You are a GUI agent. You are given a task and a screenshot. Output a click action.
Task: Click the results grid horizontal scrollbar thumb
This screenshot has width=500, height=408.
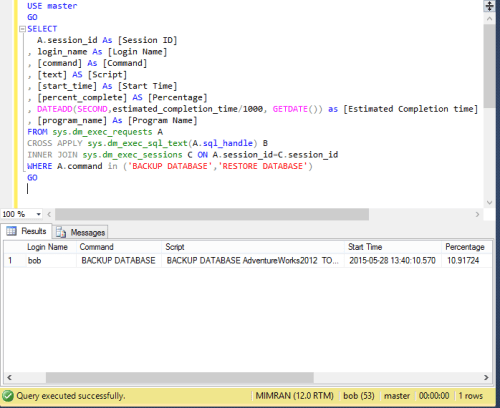(x=180, y=378)
